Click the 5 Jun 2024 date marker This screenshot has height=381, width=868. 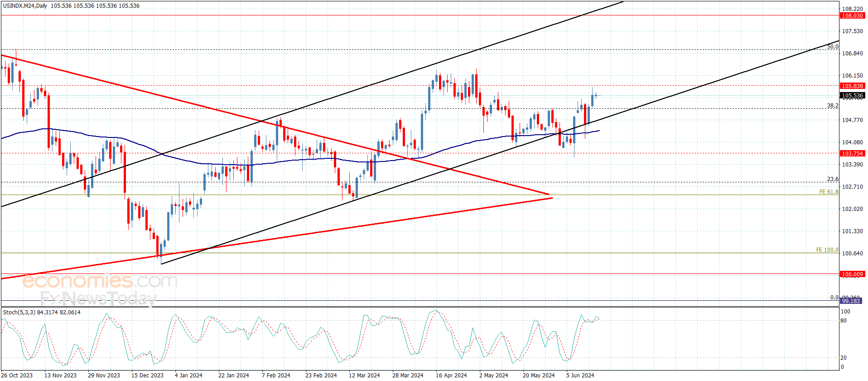click(580, 375)
